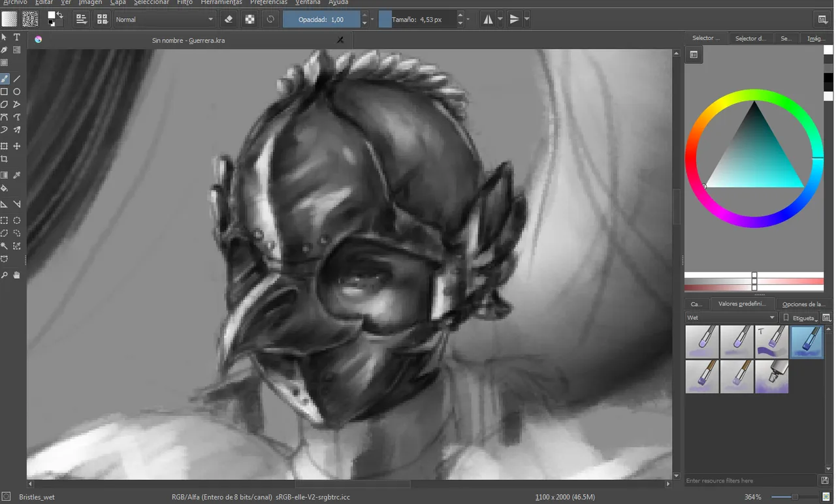Viewport: 836px width, 504px height.
Task: Open the 364% zoom level dropdown
Action: (x=753, y=497)
